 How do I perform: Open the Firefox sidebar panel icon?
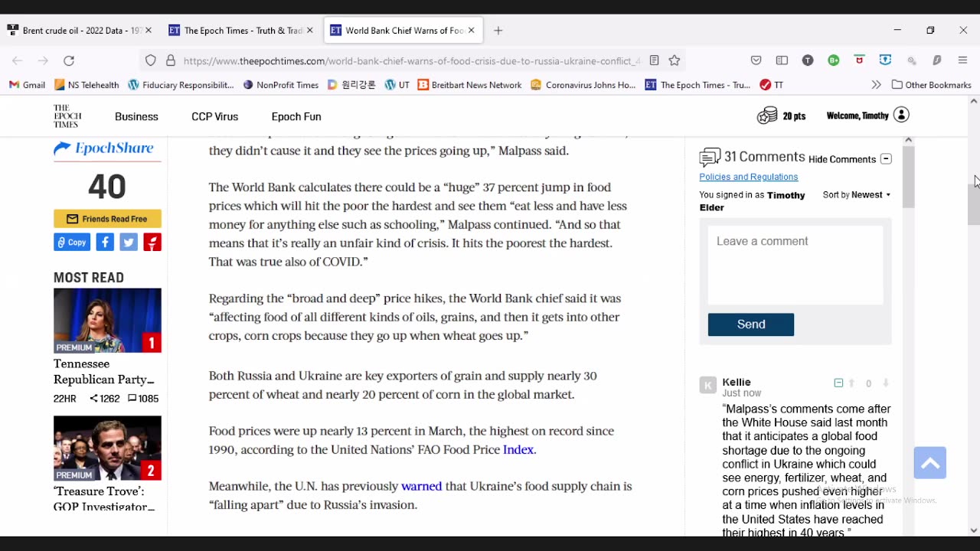click(782, 60)
